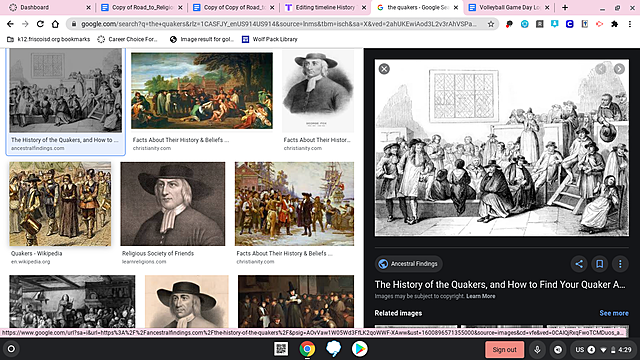Open the status tray showing 4:29
The height and width of the screenshot is (360, 640).
pos(604,349)
